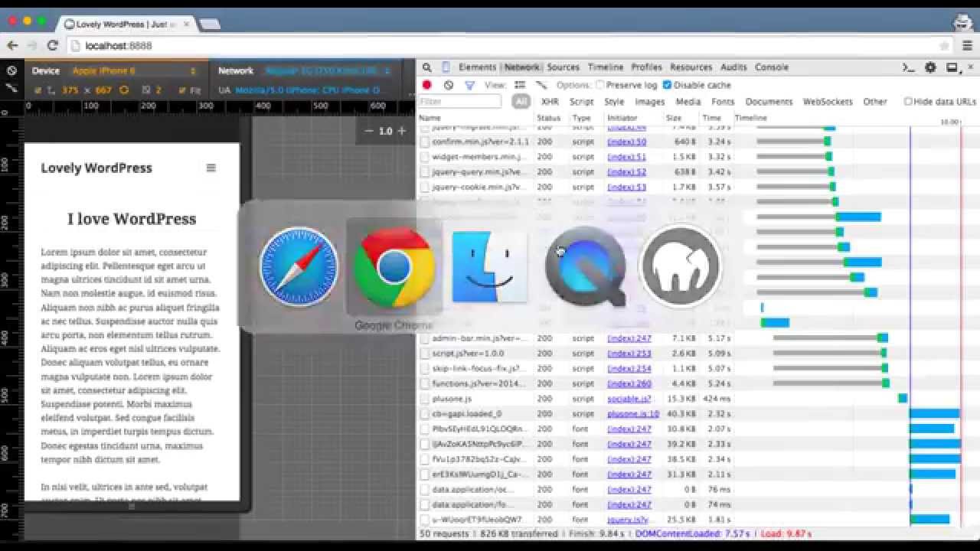980x551 pixels.
Task: Open the Resources tab
Action: (691, 67)
